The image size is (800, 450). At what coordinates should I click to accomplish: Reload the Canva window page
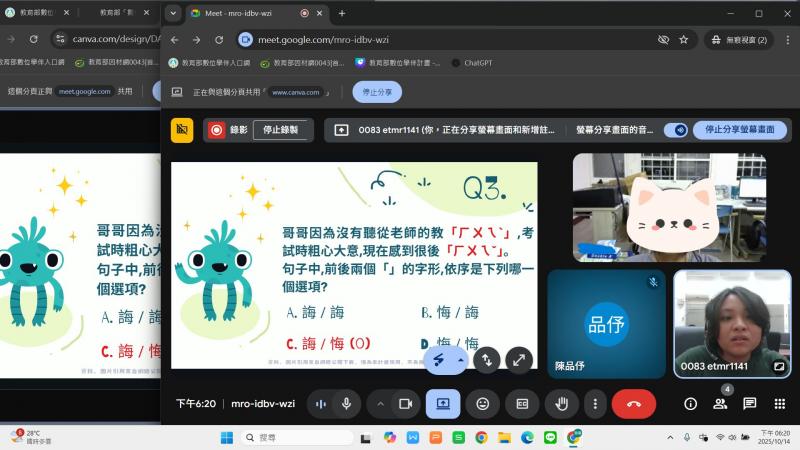(34, 39)
